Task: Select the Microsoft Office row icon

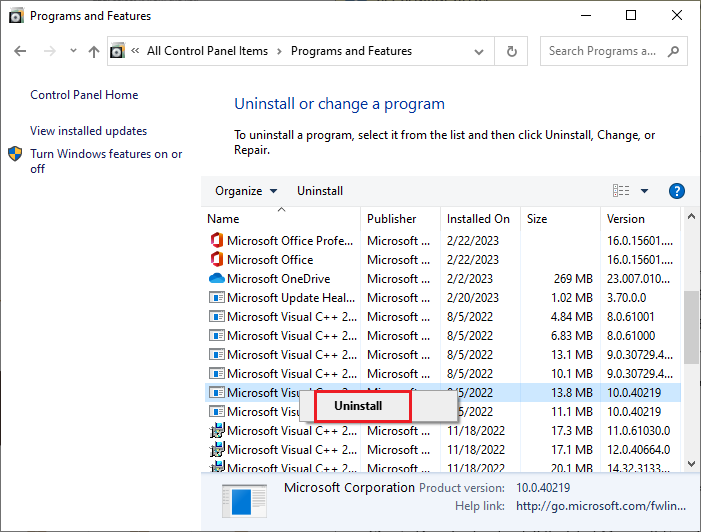Action: [x=217, y=259]
